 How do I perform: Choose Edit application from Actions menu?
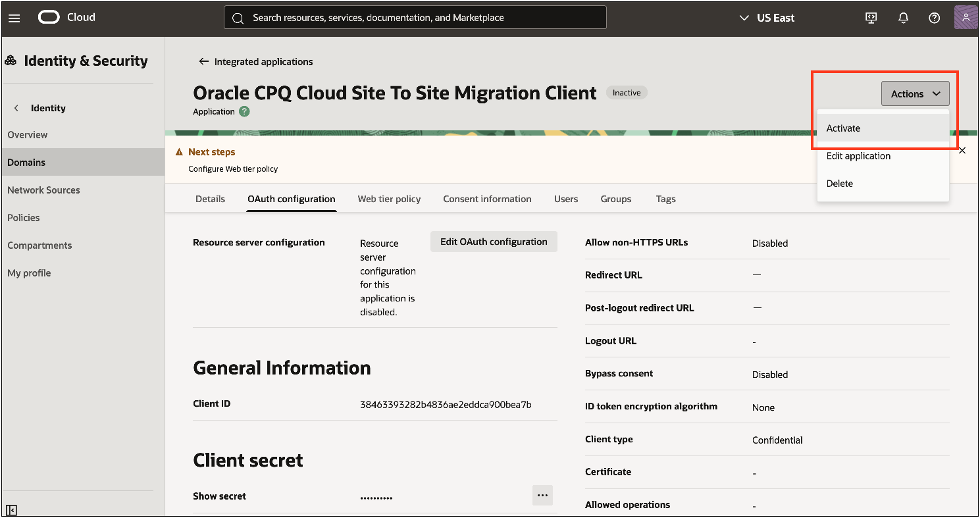coord(883,156)
